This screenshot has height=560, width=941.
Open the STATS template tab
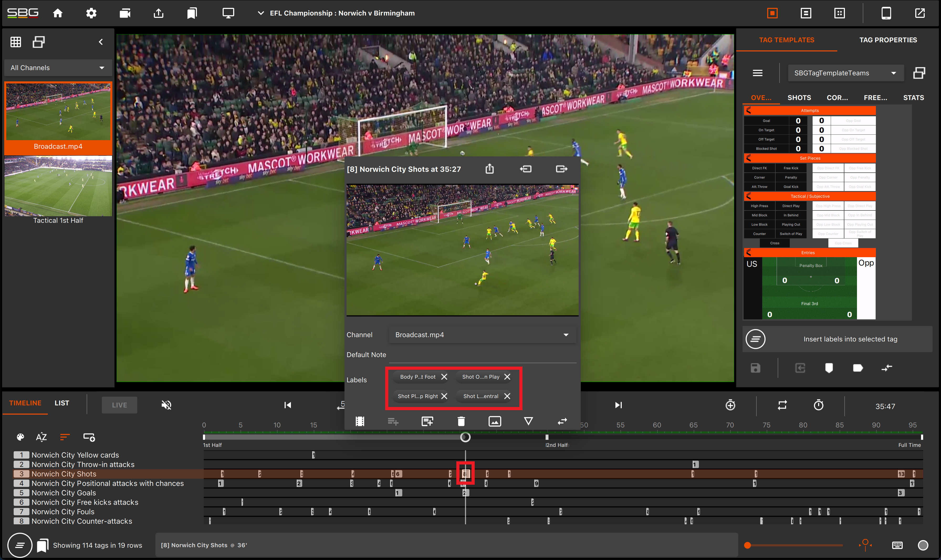[x=913, y=98]
